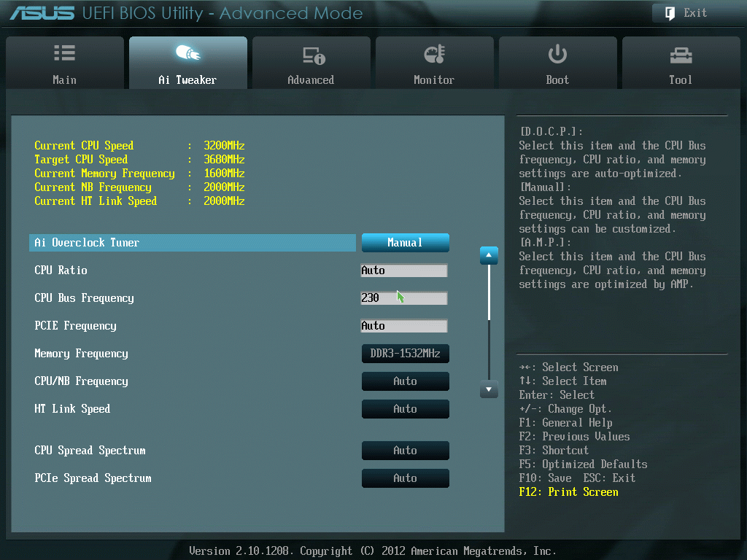Click the F2: Previous Values hint
The height and width of the screenshot is (560, 747).
pyautogui.click(x=575, y=437)
